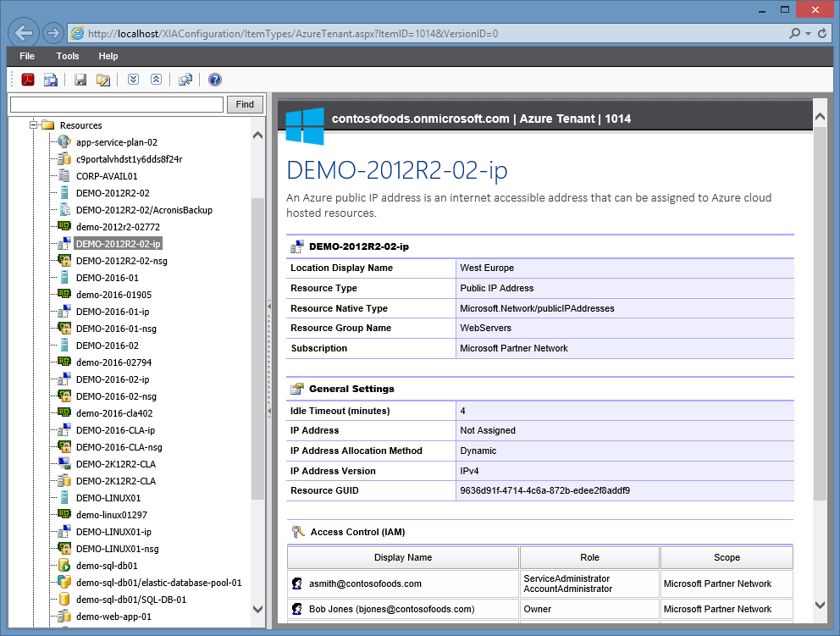This screenshot has height=636, width=840.
Task: Click the localhost URL in the address bar
Action: [293, 34]
